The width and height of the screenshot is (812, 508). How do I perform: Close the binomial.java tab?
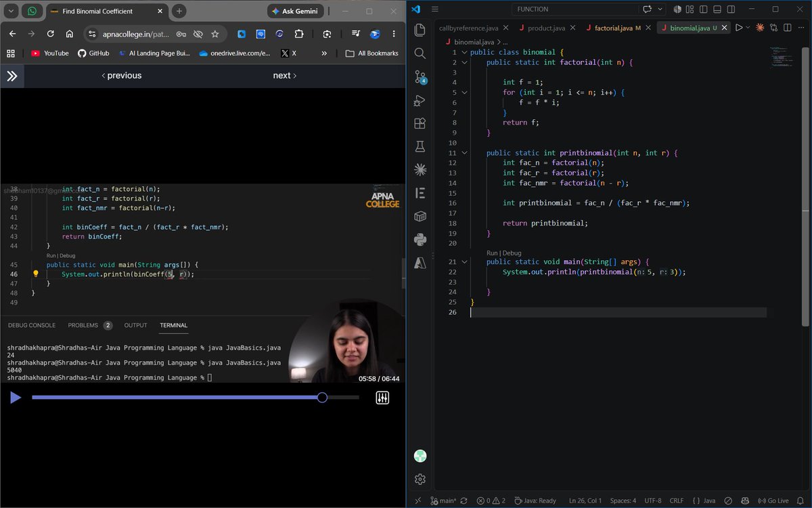725,28
